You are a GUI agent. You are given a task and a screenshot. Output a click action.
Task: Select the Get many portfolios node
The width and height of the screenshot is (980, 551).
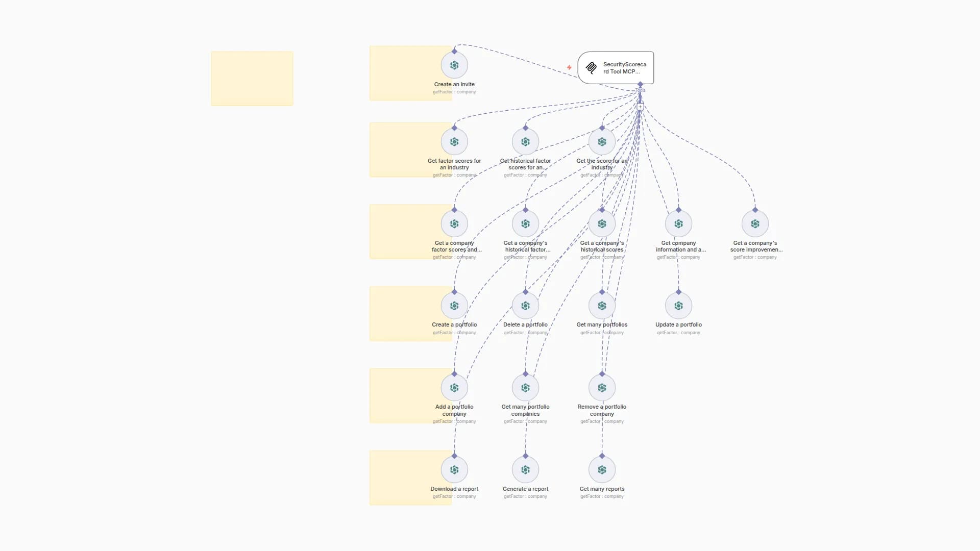tap(601, 305)
